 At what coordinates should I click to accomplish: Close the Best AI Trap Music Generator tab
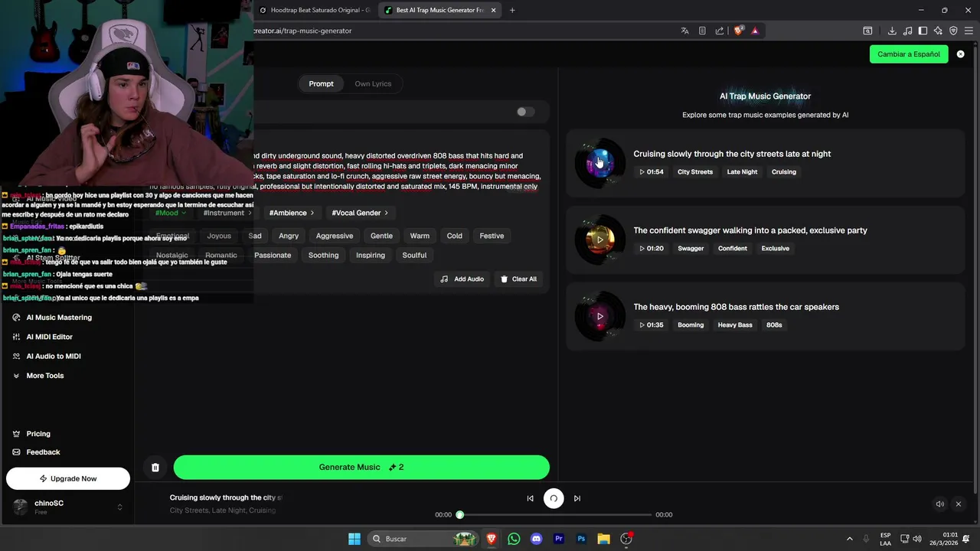click(x=493, y=10)
